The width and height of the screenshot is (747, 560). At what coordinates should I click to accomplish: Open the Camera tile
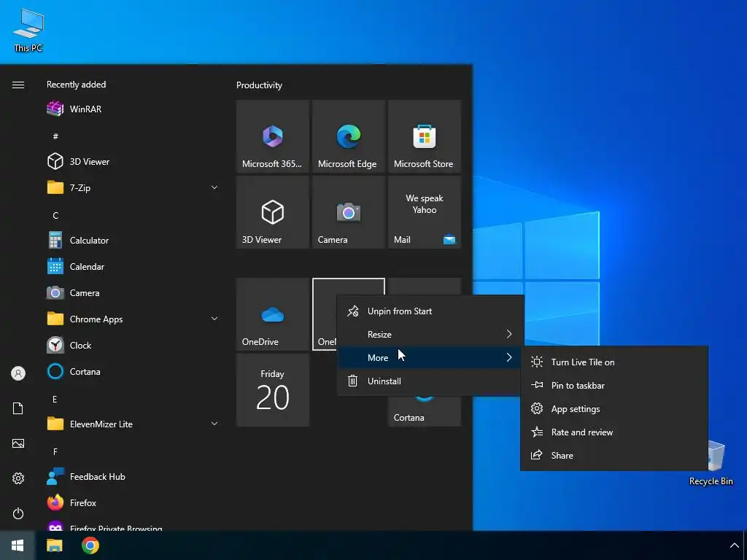348,212
